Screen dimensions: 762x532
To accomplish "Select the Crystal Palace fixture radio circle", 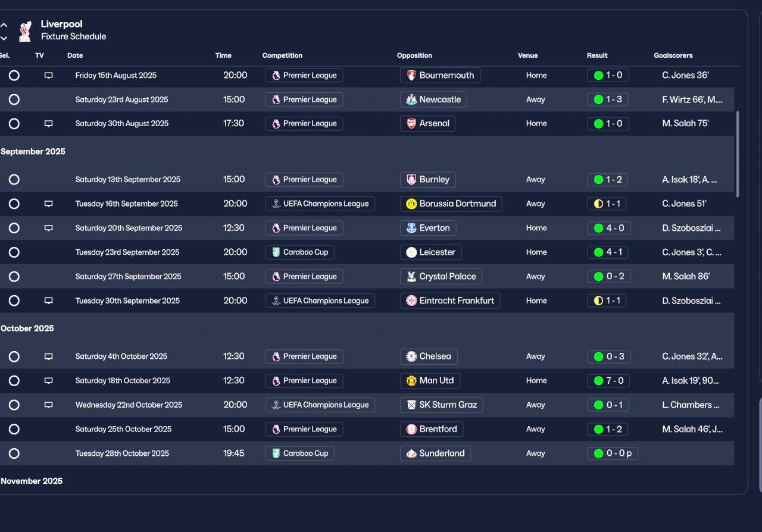I will pyautogui.click(x=14, y=277).
